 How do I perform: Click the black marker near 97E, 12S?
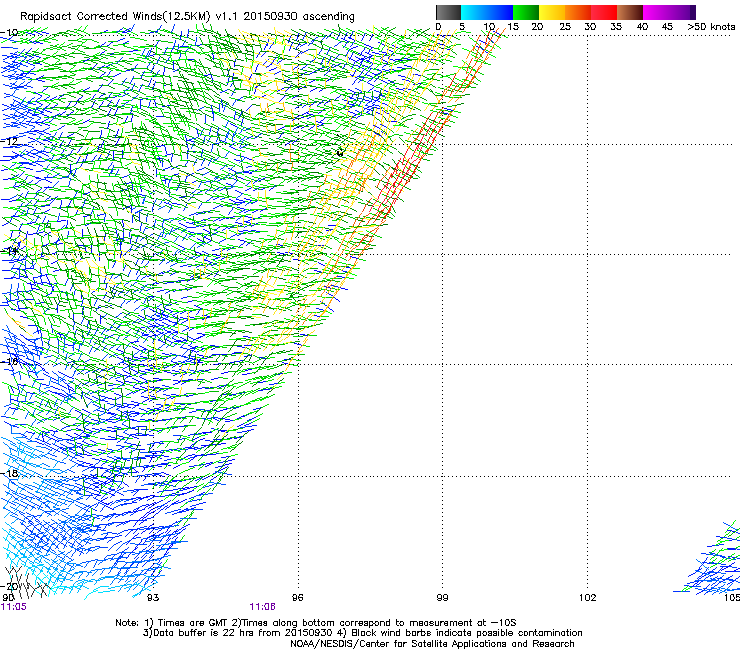tap(340, 152)
